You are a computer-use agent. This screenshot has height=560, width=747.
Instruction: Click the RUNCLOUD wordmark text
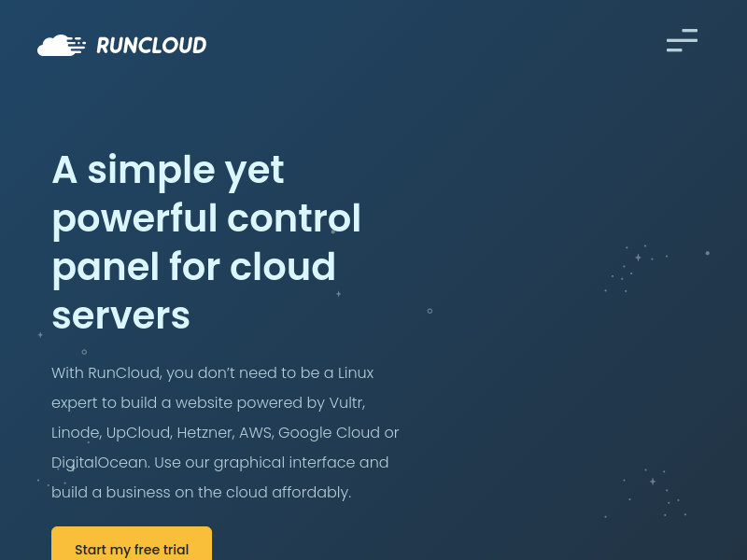pos(151,45)
